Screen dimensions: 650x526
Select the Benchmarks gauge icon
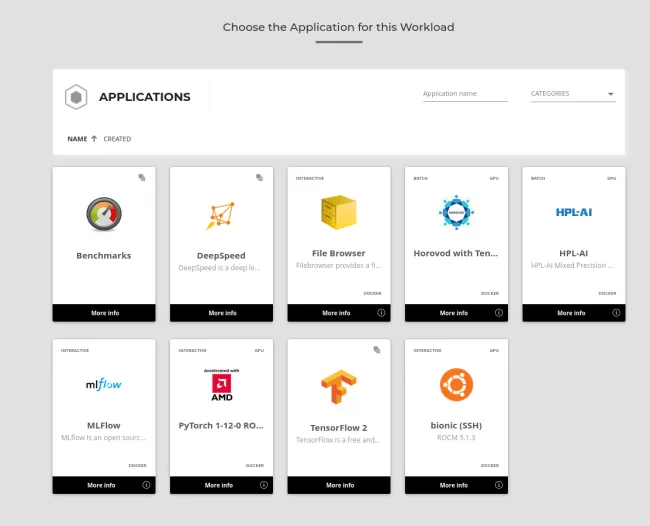click(x=104, y=214)
